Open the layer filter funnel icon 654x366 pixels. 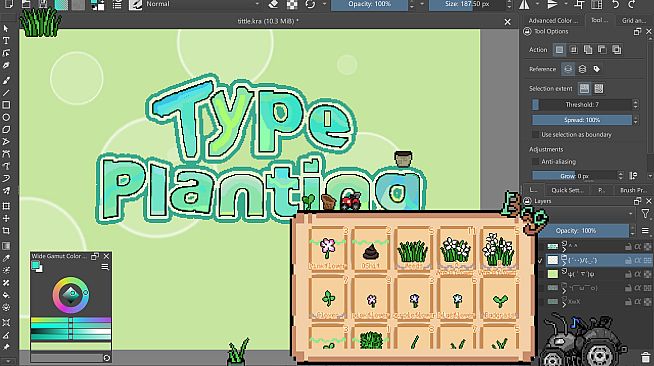pyautogui.click(x=645, y=214)
